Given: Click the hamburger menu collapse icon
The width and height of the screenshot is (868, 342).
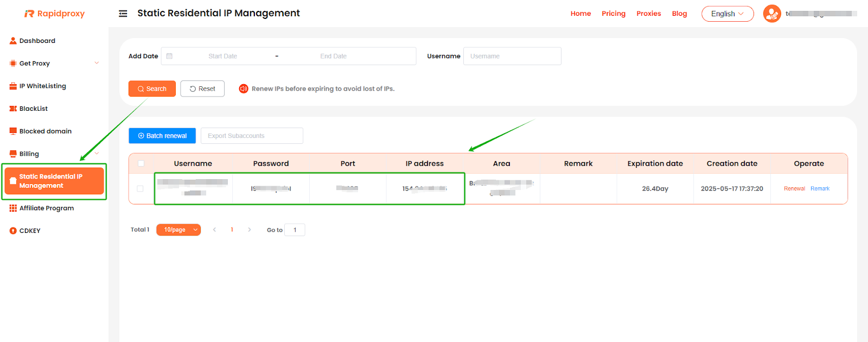Looking at the screenshot, I should click(x=123, y=14).
